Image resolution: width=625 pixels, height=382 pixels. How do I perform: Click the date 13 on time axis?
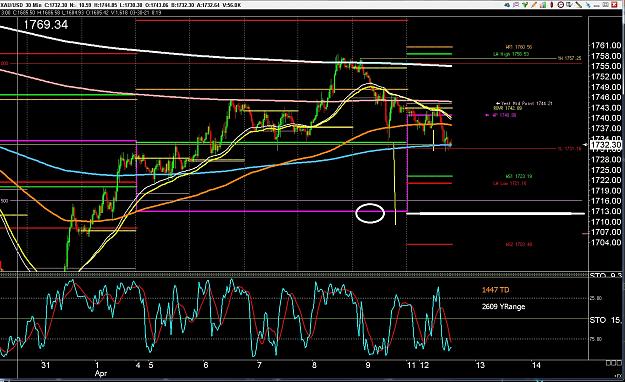[x=480, y=365]
